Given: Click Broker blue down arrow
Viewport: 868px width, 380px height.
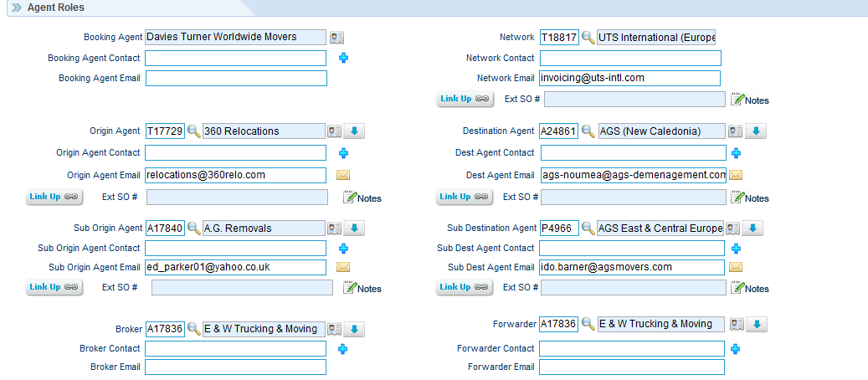Looking at the screenshot, I should coord(354,329).
